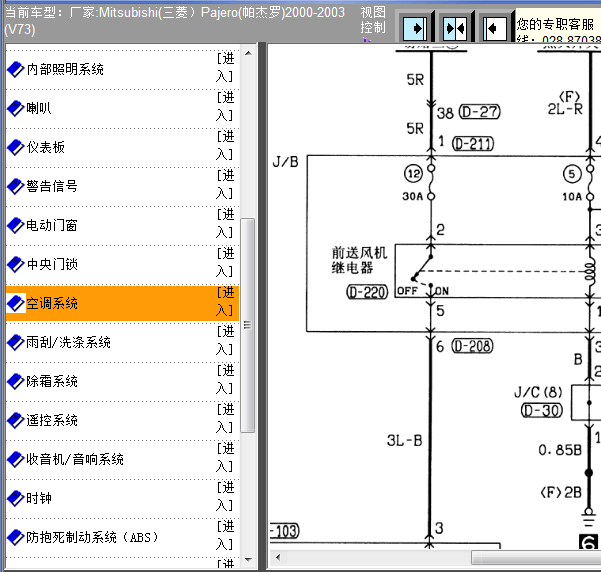Click the list scrollbar up arrow

coord(248,53)
